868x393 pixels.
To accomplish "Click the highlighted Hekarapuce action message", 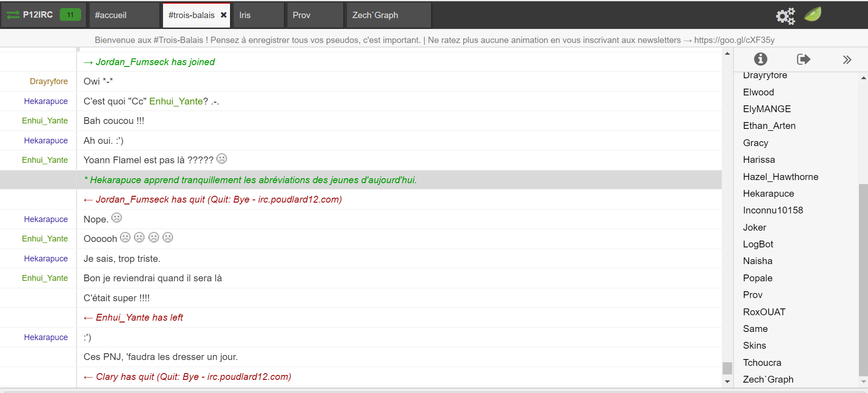I will 250,180.
